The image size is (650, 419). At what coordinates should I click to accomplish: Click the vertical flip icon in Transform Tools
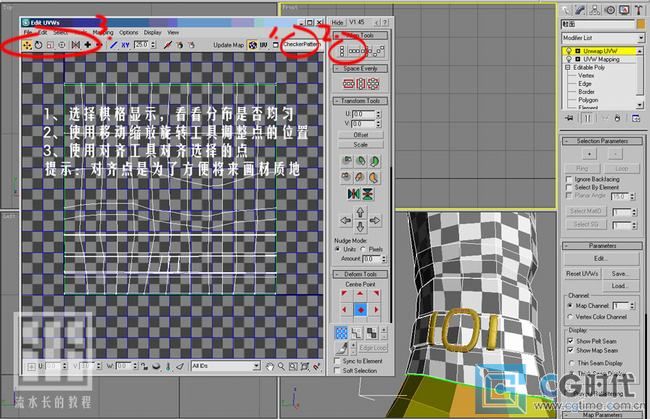coord(367,194)
